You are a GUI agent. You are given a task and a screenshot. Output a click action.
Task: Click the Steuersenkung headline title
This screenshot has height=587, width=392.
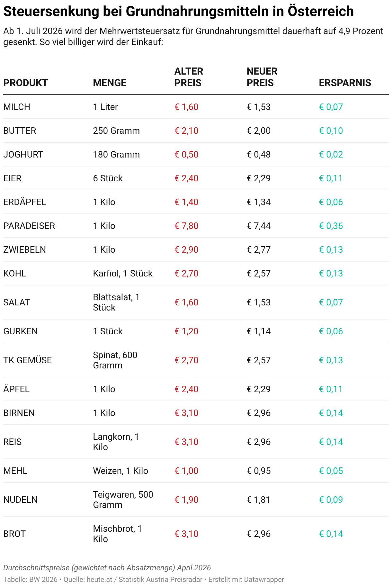tap(179, 12)
